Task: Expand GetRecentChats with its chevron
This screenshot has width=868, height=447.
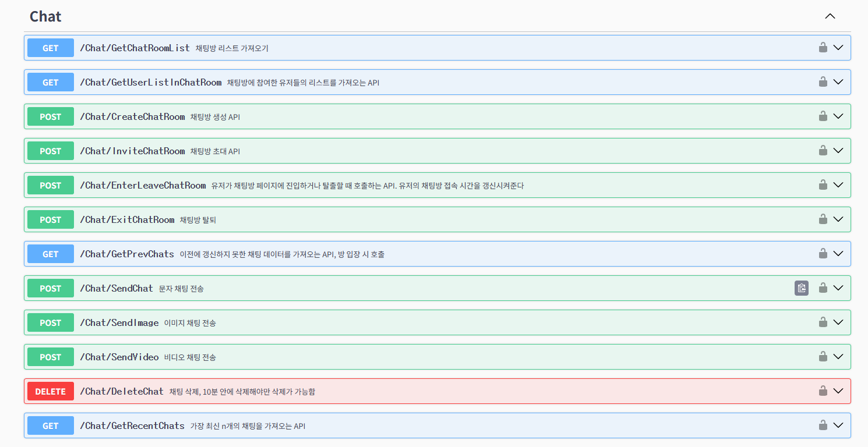Action: 838,425
